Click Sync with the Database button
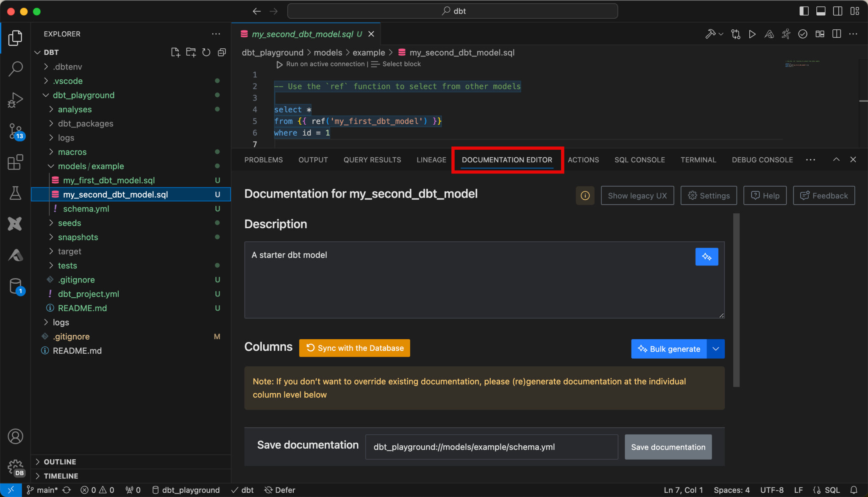Screen dimensions: 868x497 [354, 348]
